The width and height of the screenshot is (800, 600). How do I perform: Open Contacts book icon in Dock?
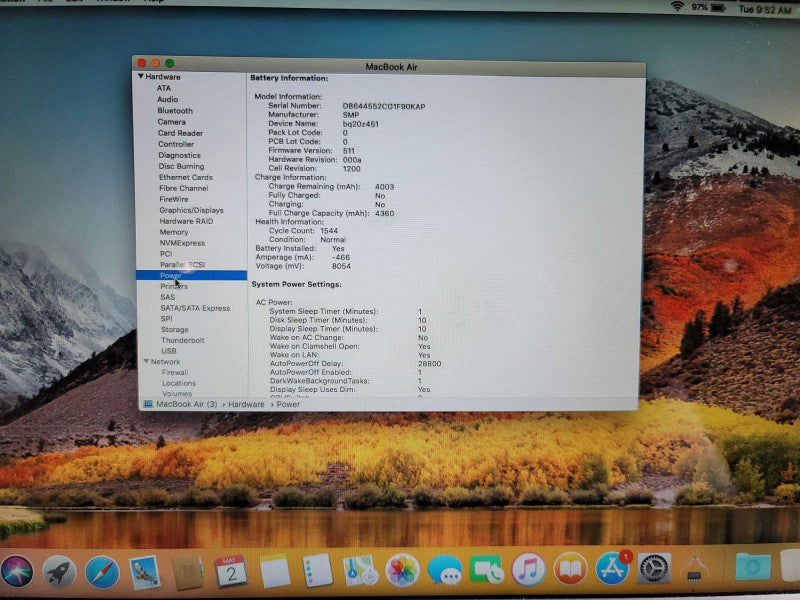(x=187, y=572)
